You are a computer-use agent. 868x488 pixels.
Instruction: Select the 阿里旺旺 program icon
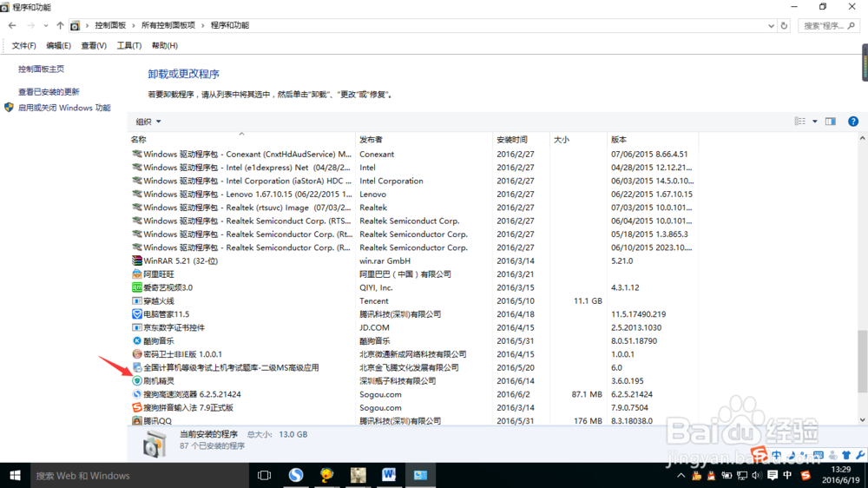137,274
